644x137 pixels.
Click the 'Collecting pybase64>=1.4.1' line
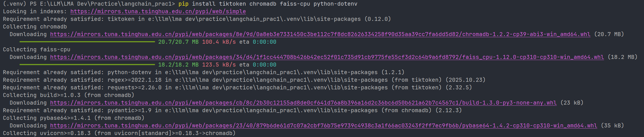[x=73, y=118]
